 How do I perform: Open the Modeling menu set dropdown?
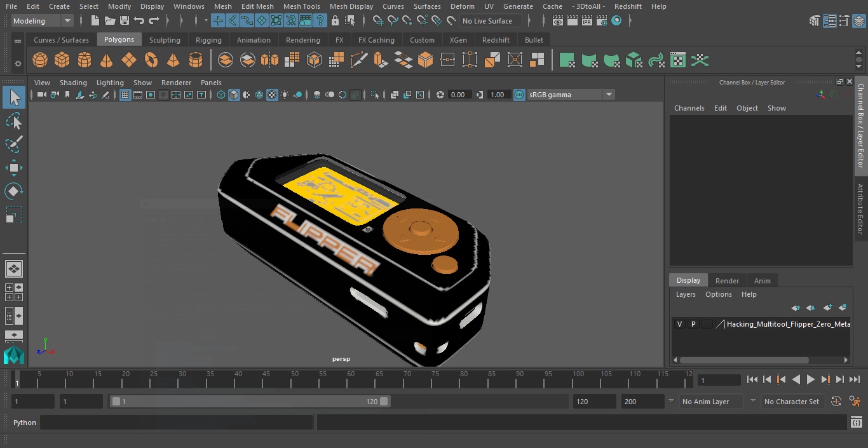pyautogui.click(x=43, y=21)
